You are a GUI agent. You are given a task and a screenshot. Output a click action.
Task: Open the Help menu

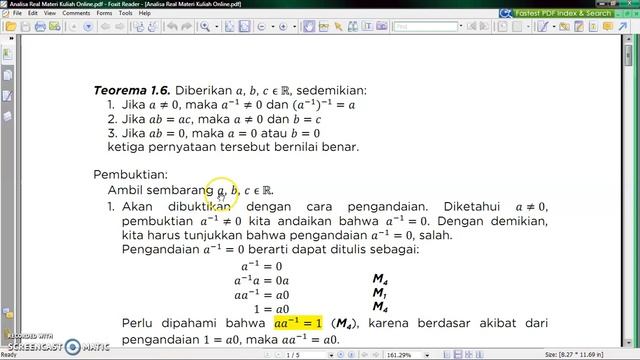(x=144, y=13)
